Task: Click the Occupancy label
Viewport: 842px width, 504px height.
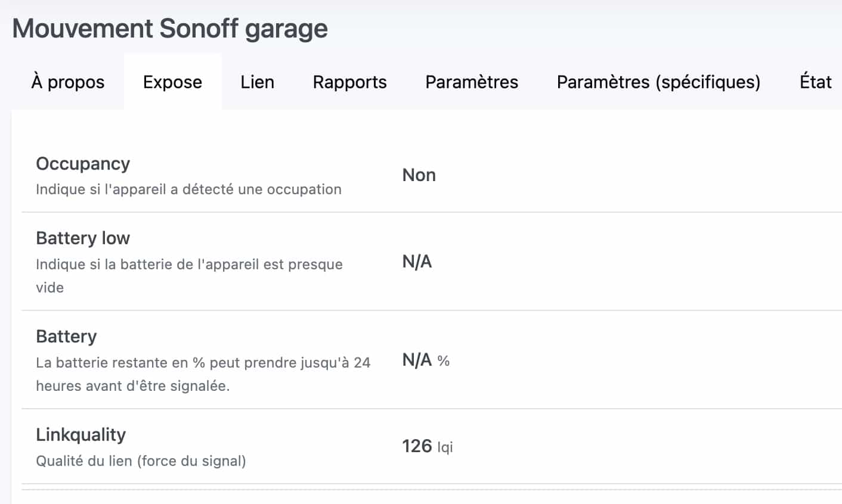Action: click(83, 164)
